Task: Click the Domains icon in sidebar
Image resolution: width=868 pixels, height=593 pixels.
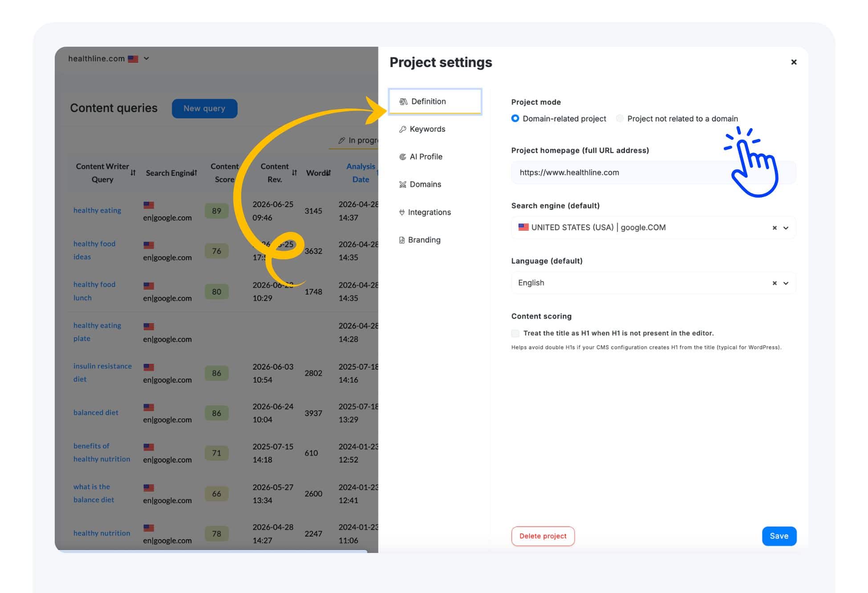Action: 402,184
